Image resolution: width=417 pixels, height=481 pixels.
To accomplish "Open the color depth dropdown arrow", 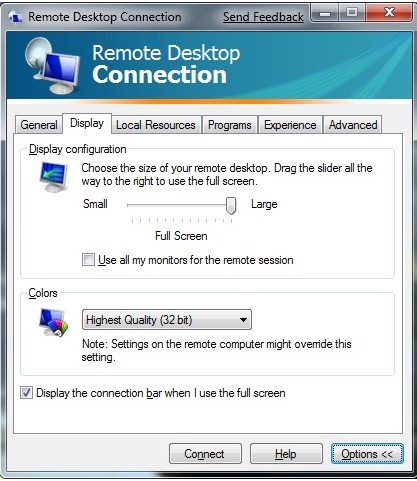I will click(x=243, y=320).
